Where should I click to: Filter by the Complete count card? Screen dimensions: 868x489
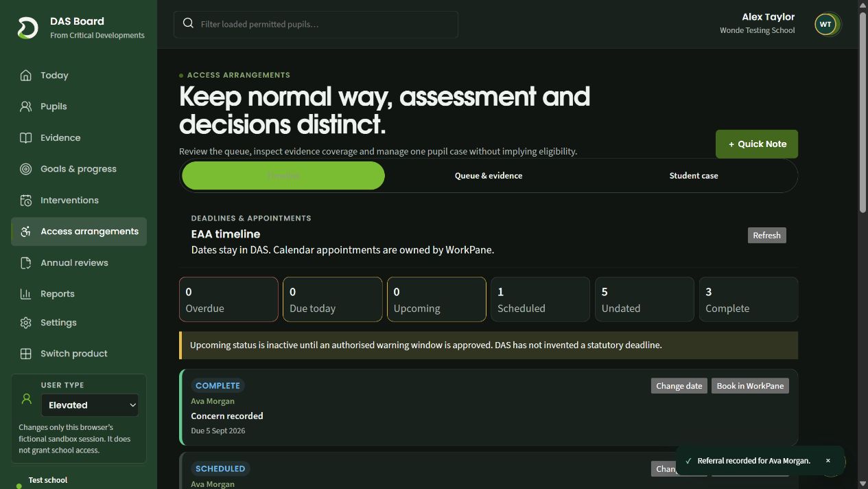(748, 299)
